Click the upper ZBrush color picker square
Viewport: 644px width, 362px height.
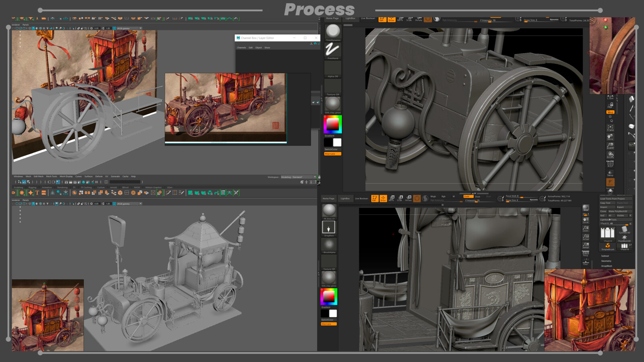[x=333, y=124]
